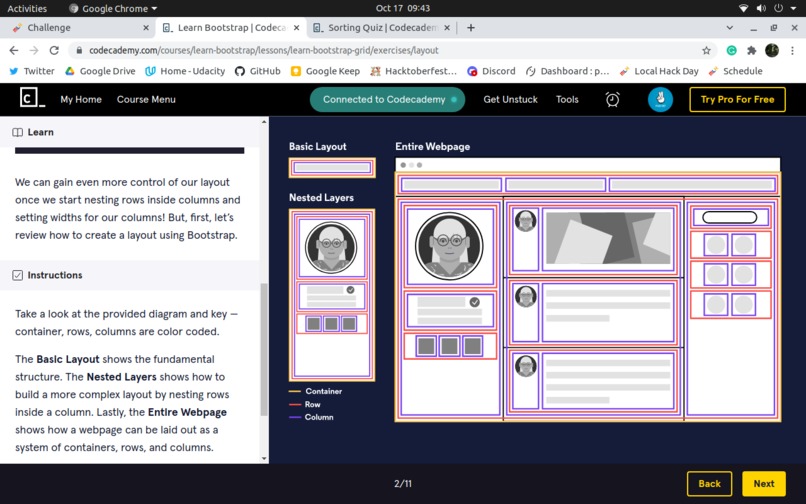The image size is (806, 504).
Task: Open the Grammarly extension icon
Action: point(731,50)
